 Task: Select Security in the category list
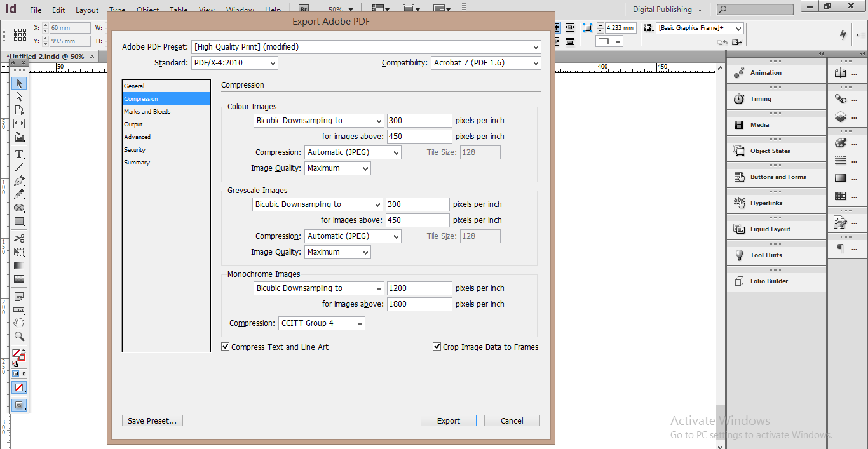coord(166,150)
